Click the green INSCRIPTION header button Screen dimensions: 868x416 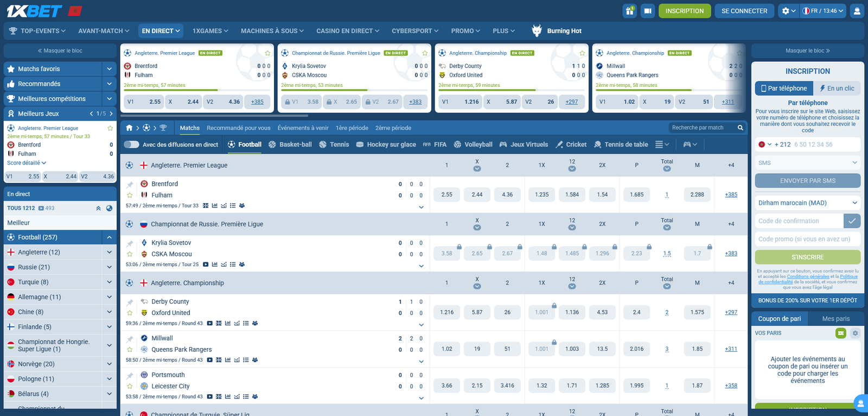(x=685, y=11)
